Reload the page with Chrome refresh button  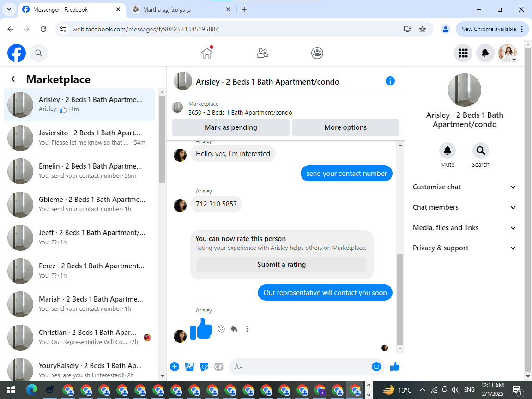click(x=43, y=29)
